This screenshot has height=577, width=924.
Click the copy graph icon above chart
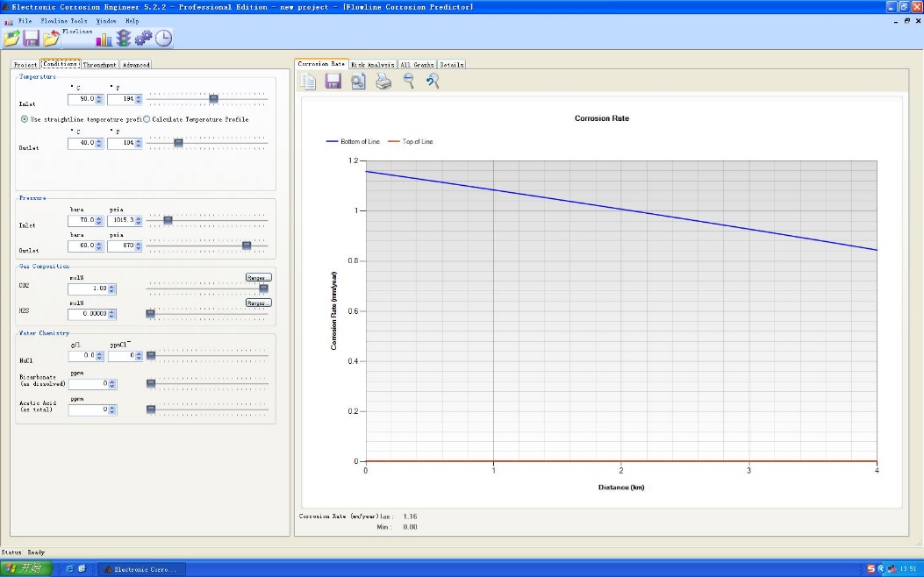[309, 82]
